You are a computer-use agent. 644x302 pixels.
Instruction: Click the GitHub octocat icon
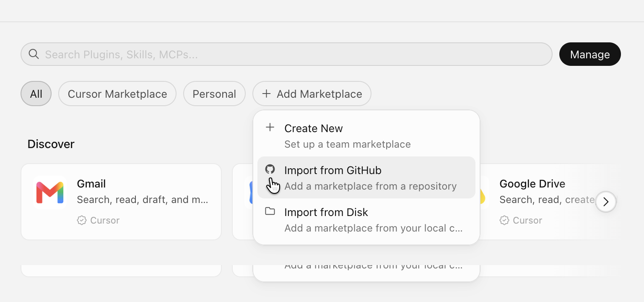[270, 169]
